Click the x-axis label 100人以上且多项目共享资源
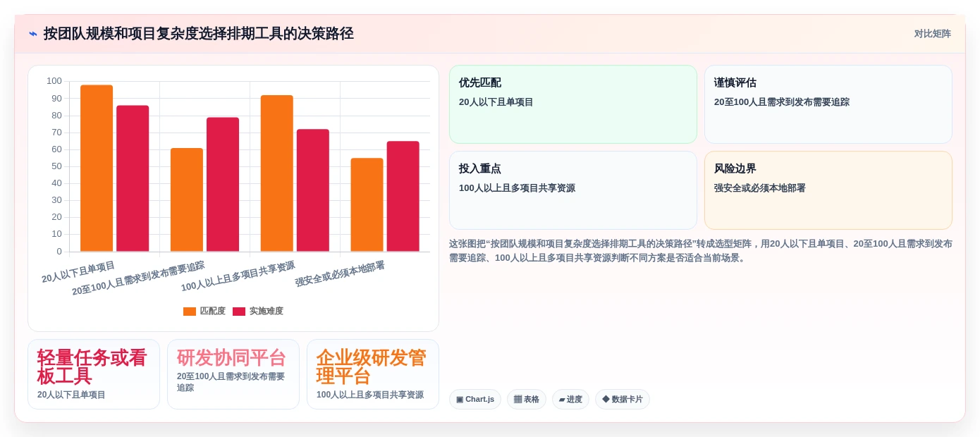 238,276
